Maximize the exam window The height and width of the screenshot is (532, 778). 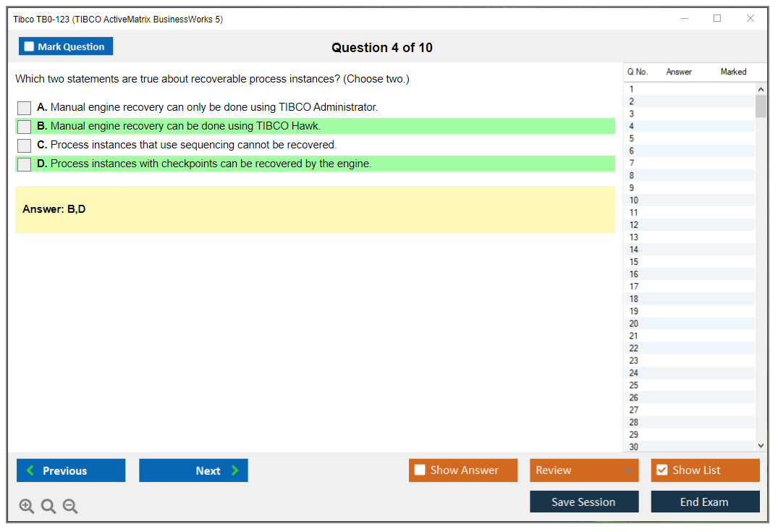[717, 19]
